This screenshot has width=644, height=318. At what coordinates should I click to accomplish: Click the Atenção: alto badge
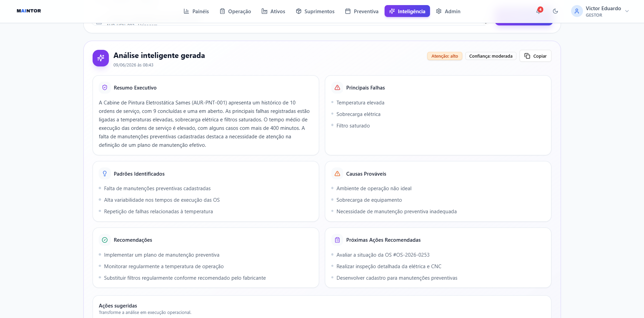pyautogui.click(x=445, y=56)
